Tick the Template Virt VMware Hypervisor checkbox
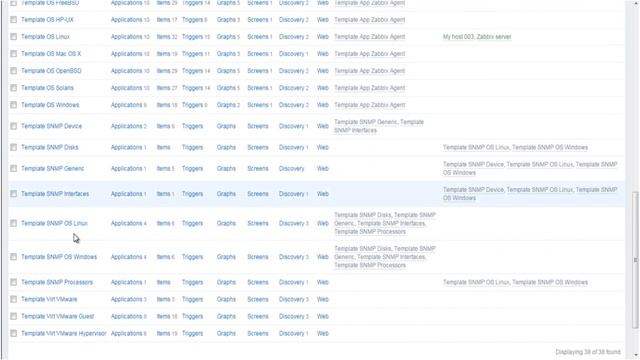This screenshot has height=360, width=640. pyautogui.click(x=13, y=333)
